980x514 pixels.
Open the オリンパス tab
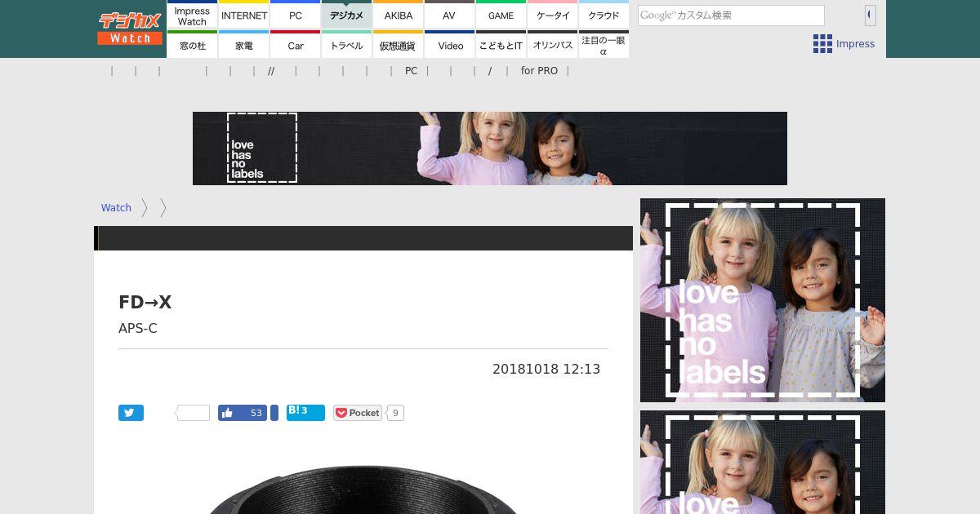tap(553, 45)
